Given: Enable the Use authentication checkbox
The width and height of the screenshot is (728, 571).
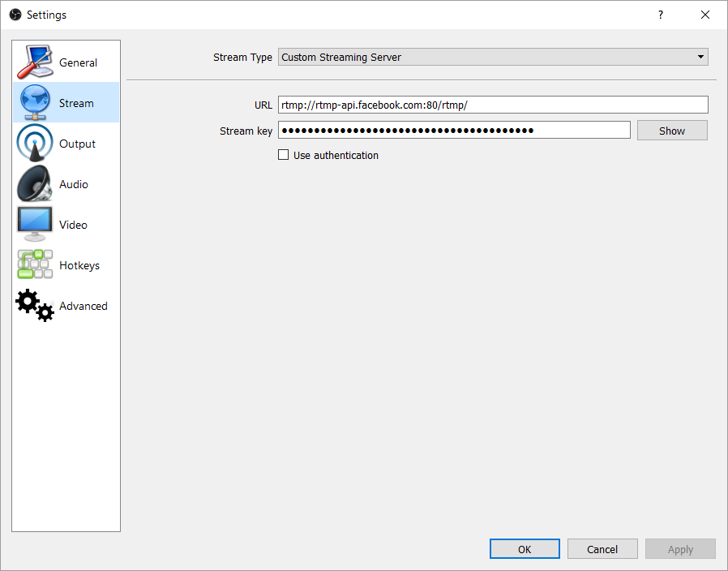Looking at the screenshot, I should (284, 155).
